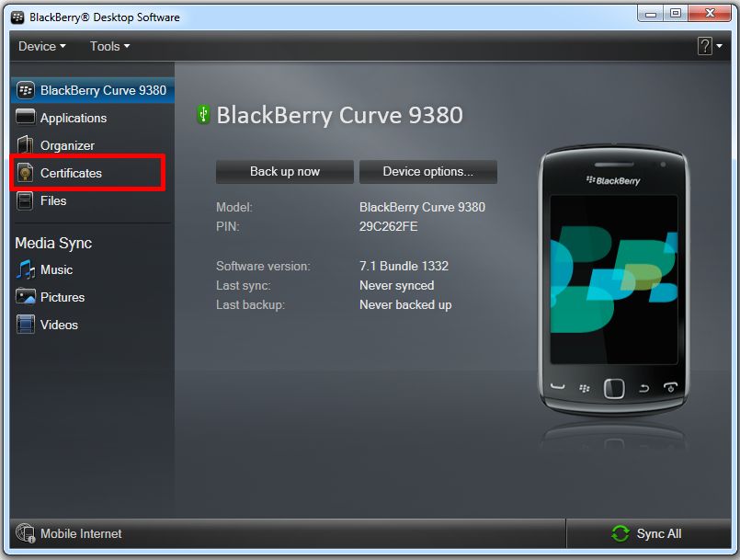
Task: Click the Sync All label
Action: tap(659, 533)
